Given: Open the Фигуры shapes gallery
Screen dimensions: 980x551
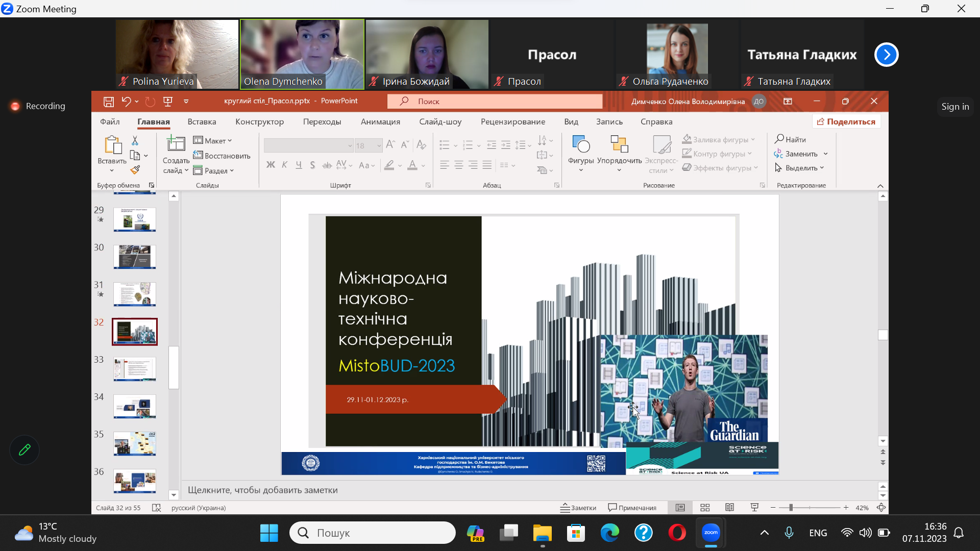Looking at the screenshot, I should tap(581, 153).
